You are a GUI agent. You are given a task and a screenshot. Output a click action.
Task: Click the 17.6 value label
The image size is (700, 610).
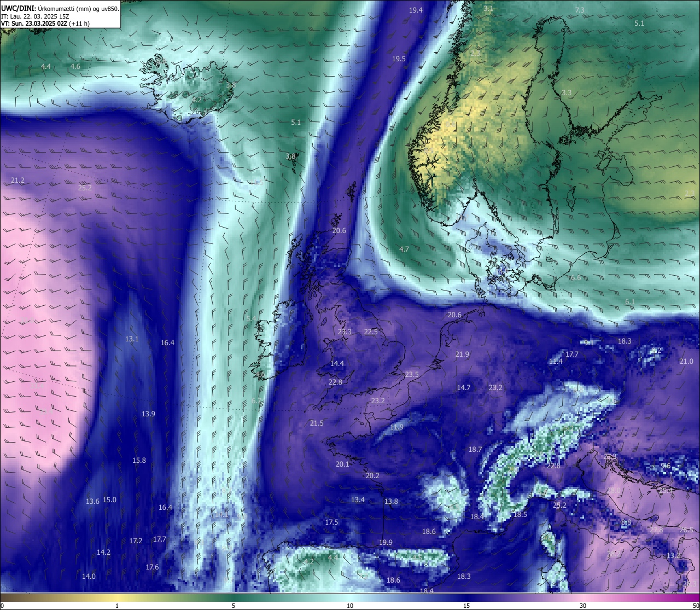152,567
